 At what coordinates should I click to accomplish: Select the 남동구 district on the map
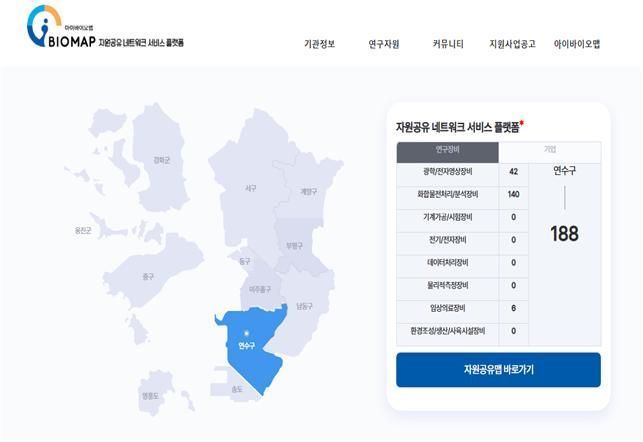304,305
